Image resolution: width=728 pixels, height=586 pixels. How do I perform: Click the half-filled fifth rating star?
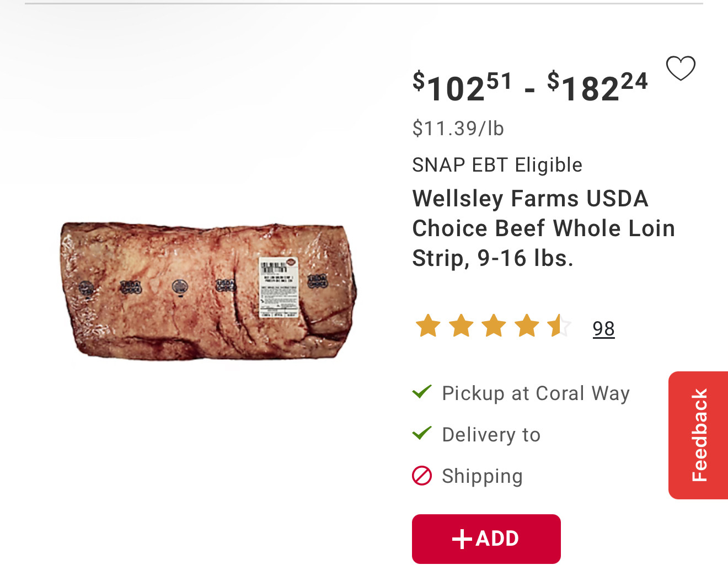(559, 326)
